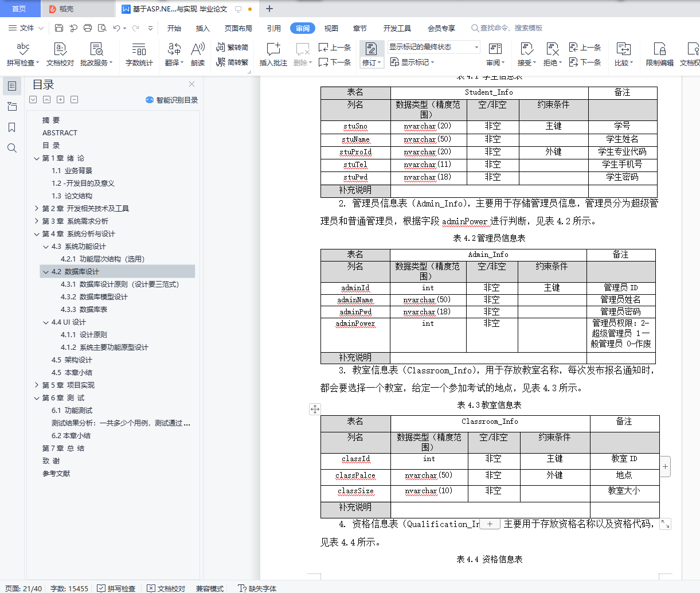Open the chapter navigation icon in the left sidebar
Screen dimensions: 700x593
(x=12, y=107)
